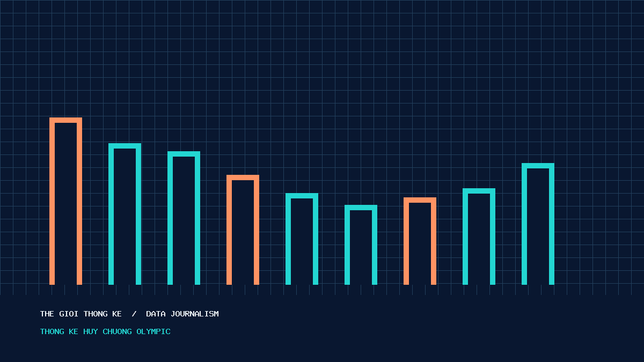Image resolution: width=644 pixels, height=362 pixels.
Task: Select the word GIOI in the white header
Action: coord(69,314)
